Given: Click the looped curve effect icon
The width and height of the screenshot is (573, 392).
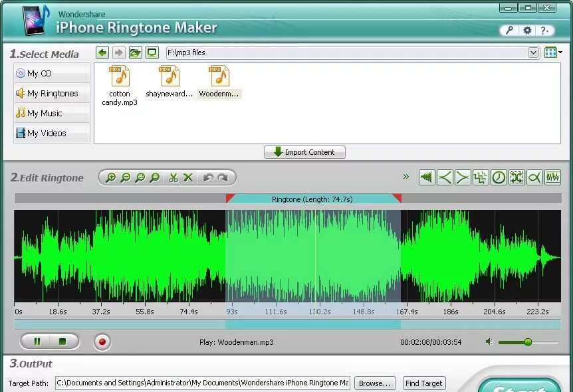Looking at the screenshot, I should tap(534, 177).
